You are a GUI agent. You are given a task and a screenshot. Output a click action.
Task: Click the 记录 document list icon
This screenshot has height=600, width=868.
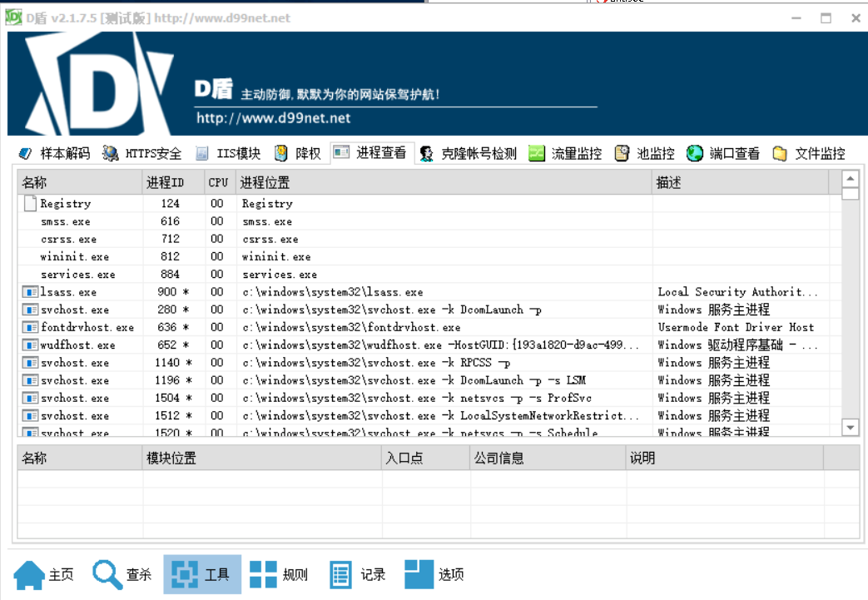coord(340,574)
